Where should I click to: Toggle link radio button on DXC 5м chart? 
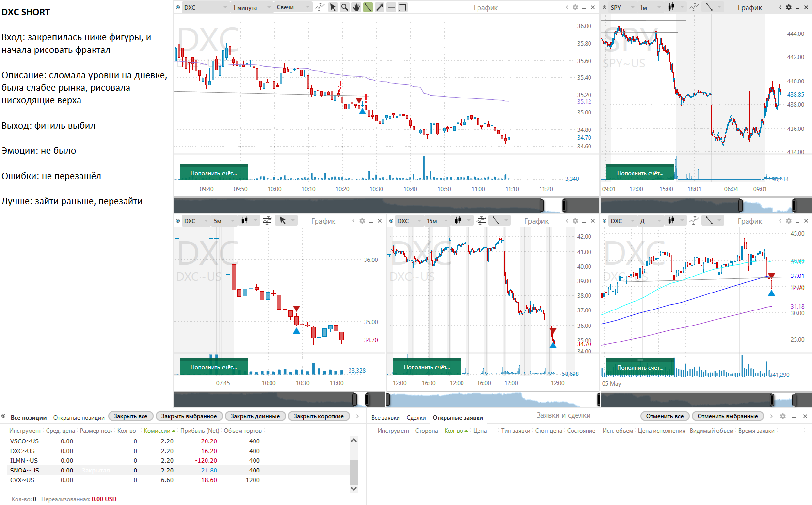[x=178, y=221]
